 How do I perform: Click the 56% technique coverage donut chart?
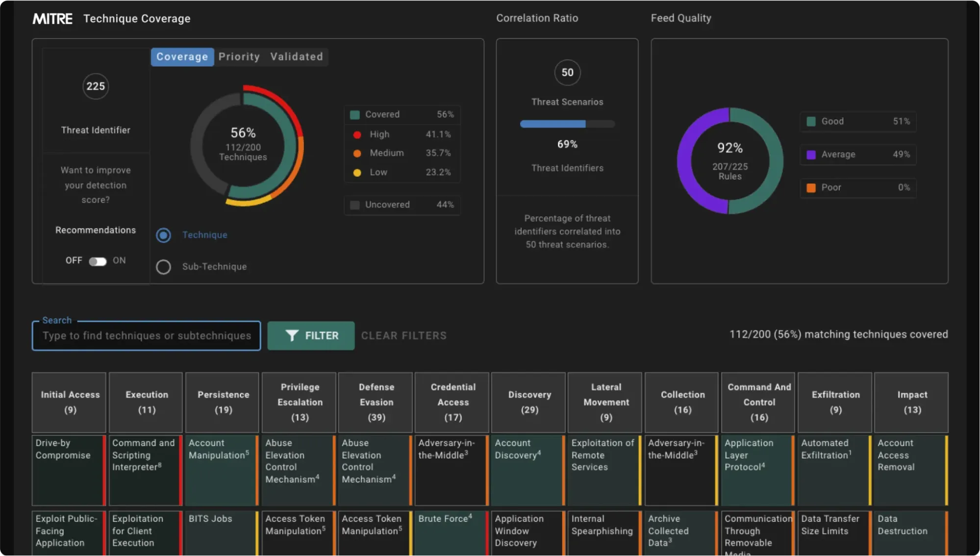coord(247,145)
